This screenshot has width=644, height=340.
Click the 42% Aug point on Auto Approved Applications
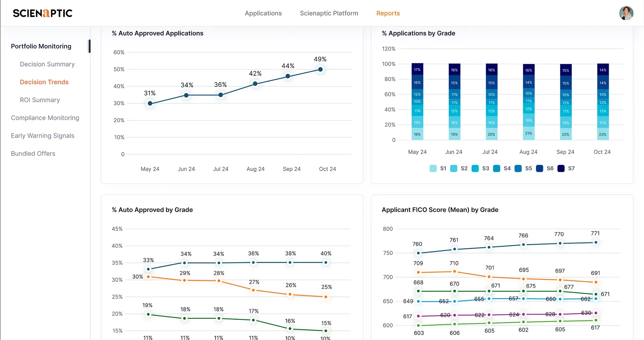click(255, 84)
